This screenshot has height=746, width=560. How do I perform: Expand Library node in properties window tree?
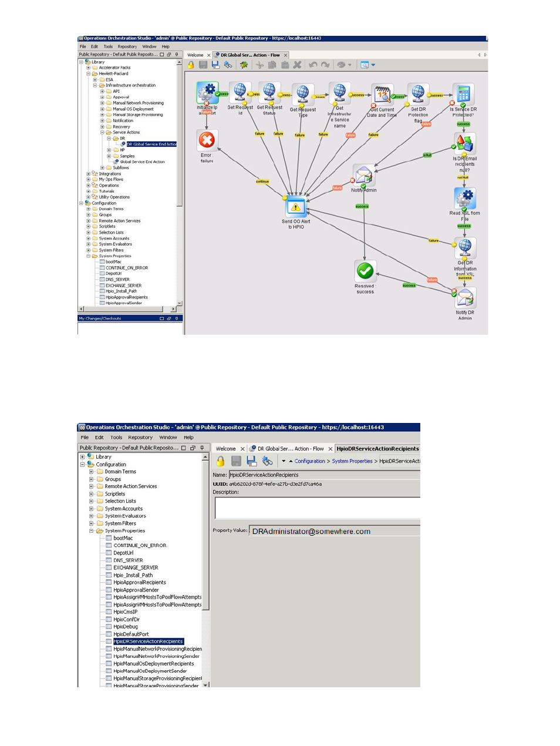(x=82, y=457)
